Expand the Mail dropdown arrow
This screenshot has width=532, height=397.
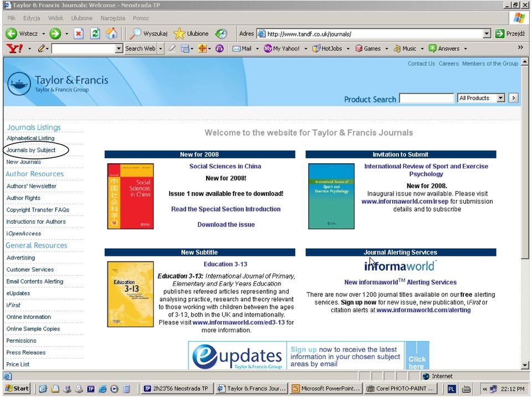[257, 49]
